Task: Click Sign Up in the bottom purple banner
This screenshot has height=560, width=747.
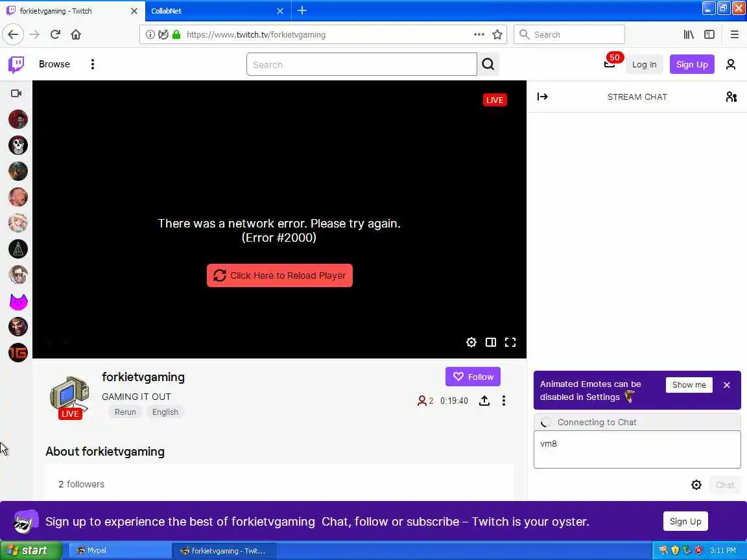Action: click(685, 521)
